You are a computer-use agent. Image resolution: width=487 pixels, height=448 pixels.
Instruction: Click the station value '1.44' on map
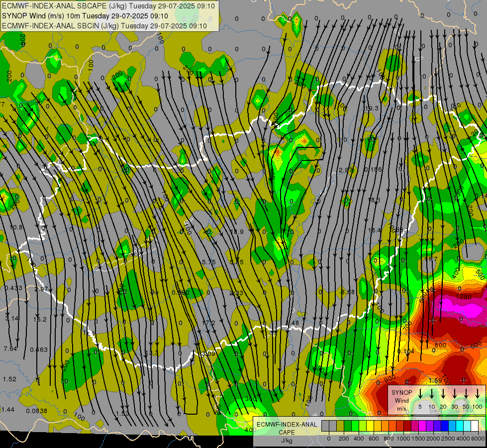tap(8, 410)
